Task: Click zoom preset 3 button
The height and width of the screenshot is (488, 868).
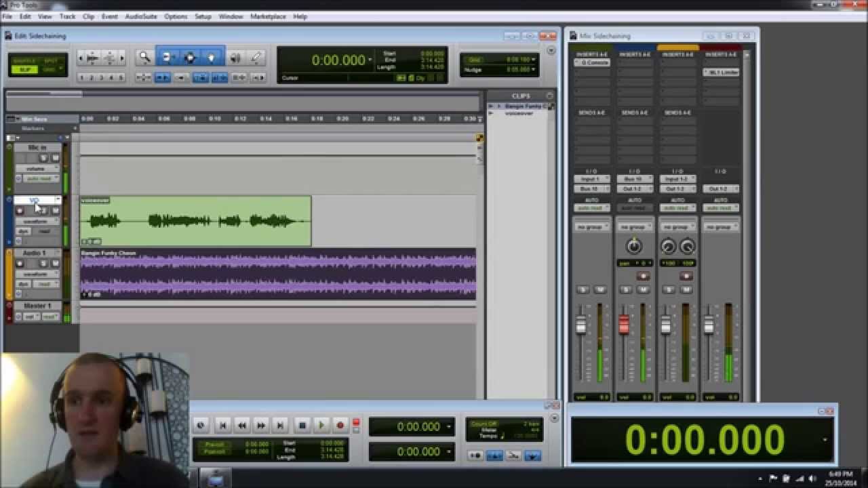Action: pyautogui.click(x=102, y=78)
